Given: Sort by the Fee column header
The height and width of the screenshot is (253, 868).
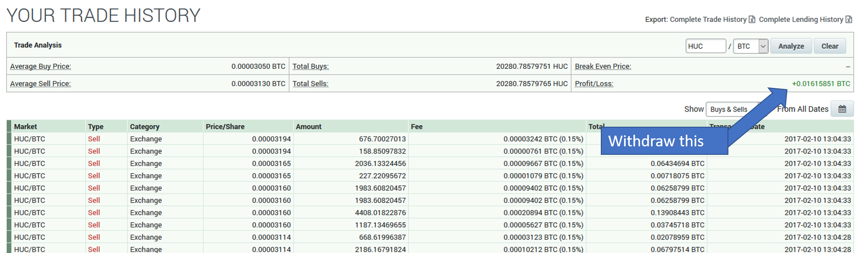Looking at the screenshot, I should (417, 126).
